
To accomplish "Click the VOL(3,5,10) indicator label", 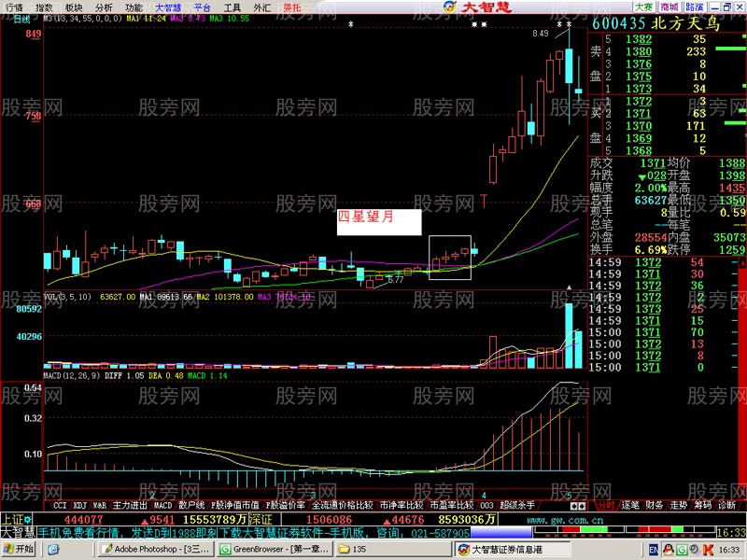I will point(67,297).
